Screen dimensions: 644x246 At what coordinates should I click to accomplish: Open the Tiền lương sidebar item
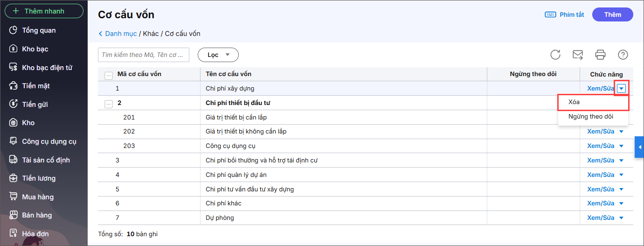(39, 178)
